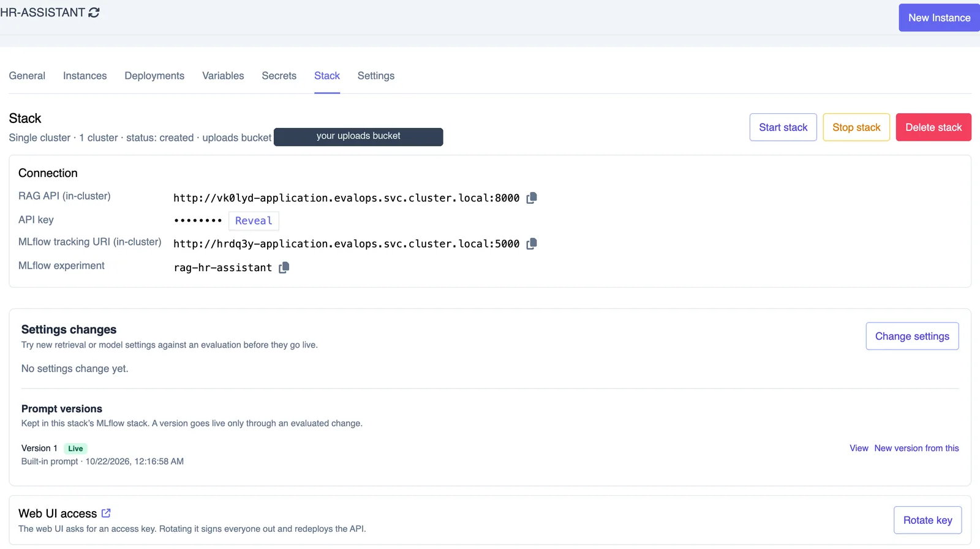Copy the rag-hr-assistant experiment name
The width and height of the screenshot is (980, 549).
click(x=284, y=267)
